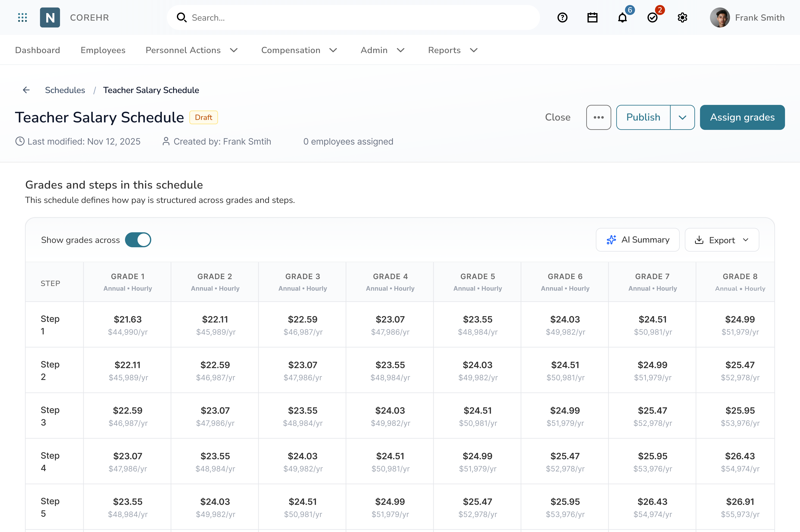Click the CoreHR N logo
The image size is (800, 532).
click(50, 17)
